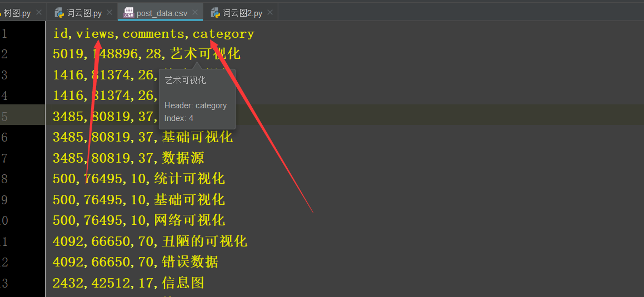Click the highlighted gutter line number 5

tap(4, 117)
